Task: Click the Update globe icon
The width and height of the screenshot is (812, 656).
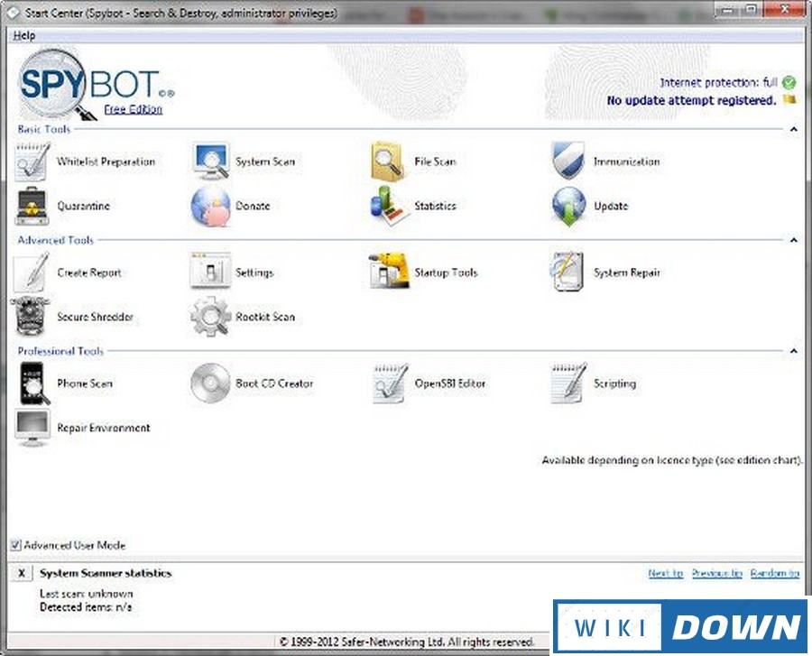Action: click(x=568, y=207)
